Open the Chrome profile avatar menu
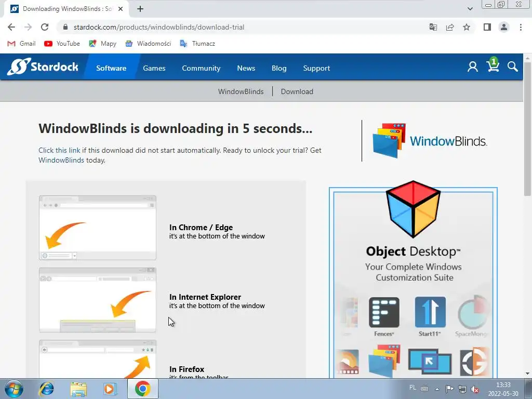Image resolution: width=532 pixels, height=399 pixels. coord(504,27)
